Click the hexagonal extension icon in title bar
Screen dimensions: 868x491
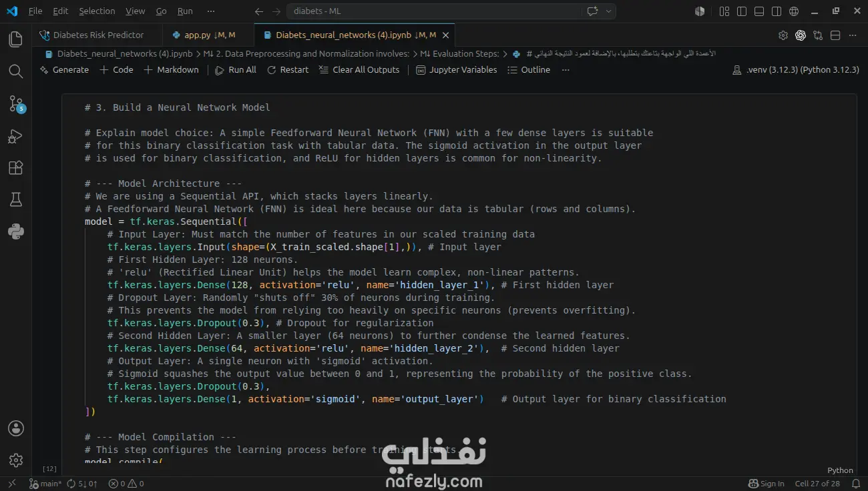(700, 11)
